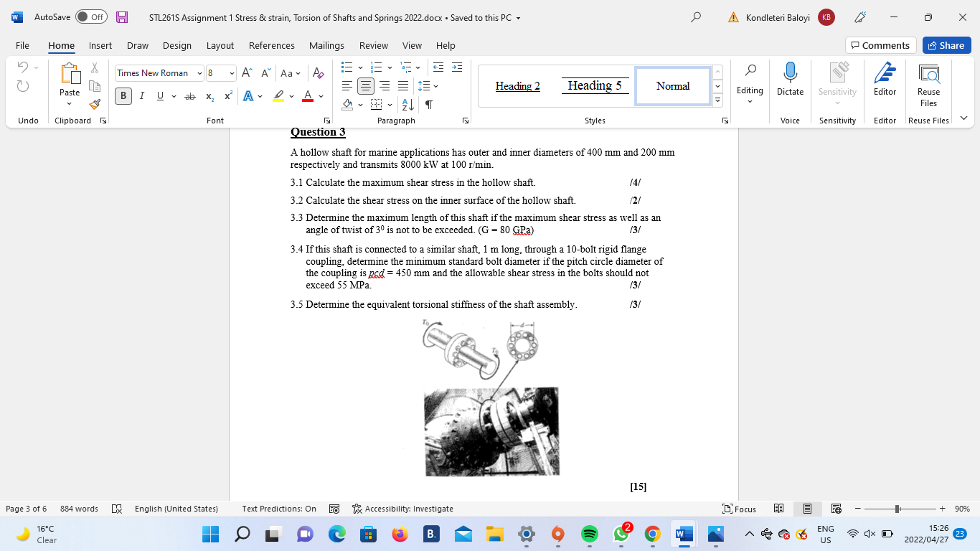Click the Share button
Image resolution: width=980 pixels, height=551 pixels.
[x=946, y=45]
